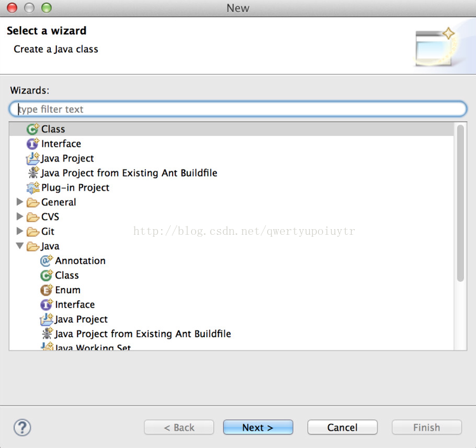Click the Plug-in Project icon
The height and width of the screenshot is (448, 476).
33,188
